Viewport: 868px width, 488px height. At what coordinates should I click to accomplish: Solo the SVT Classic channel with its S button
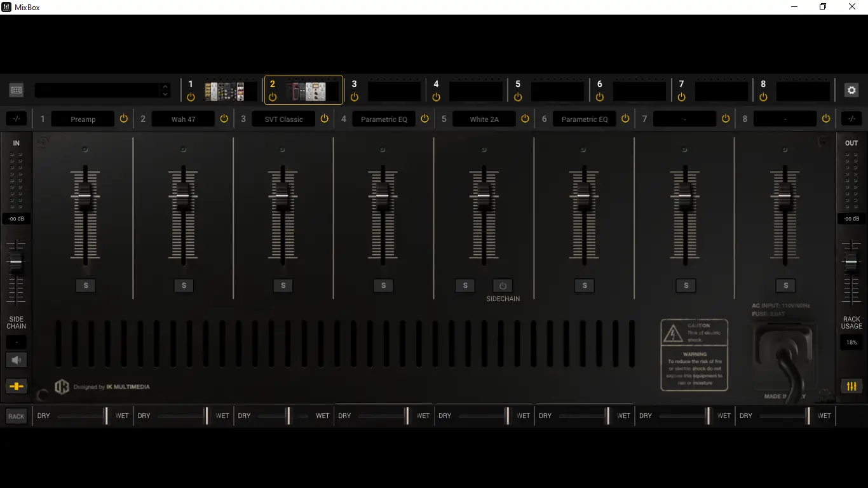pyautogui.click(x=283, y=285)
